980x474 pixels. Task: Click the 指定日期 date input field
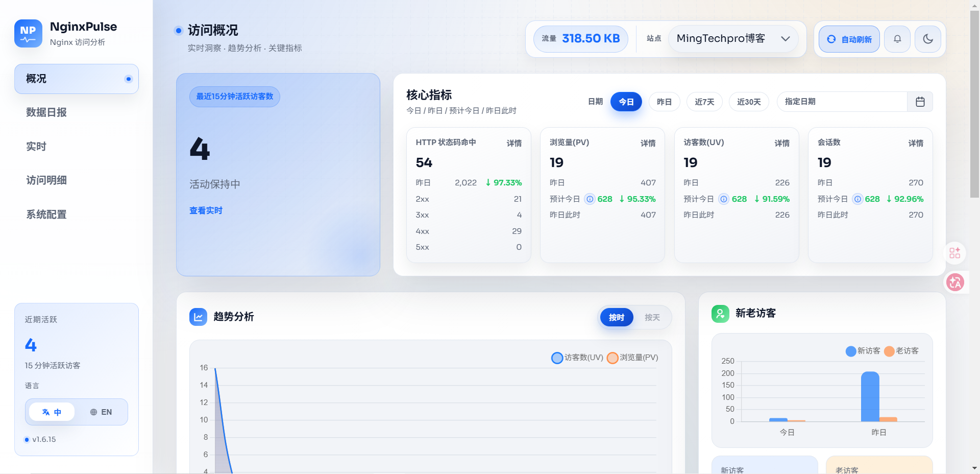(x=842, y=102)
